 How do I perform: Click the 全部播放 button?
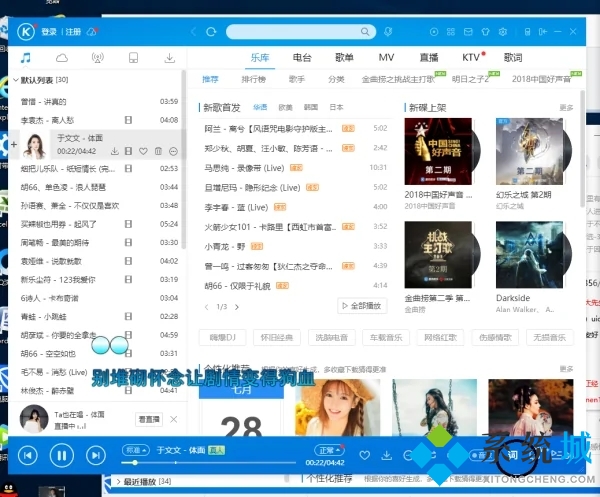tap(361, 306)
